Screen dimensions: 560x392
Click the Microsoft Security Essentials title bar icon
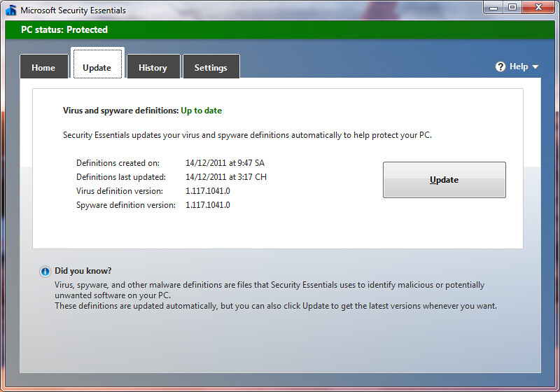[x=11, y=10]
